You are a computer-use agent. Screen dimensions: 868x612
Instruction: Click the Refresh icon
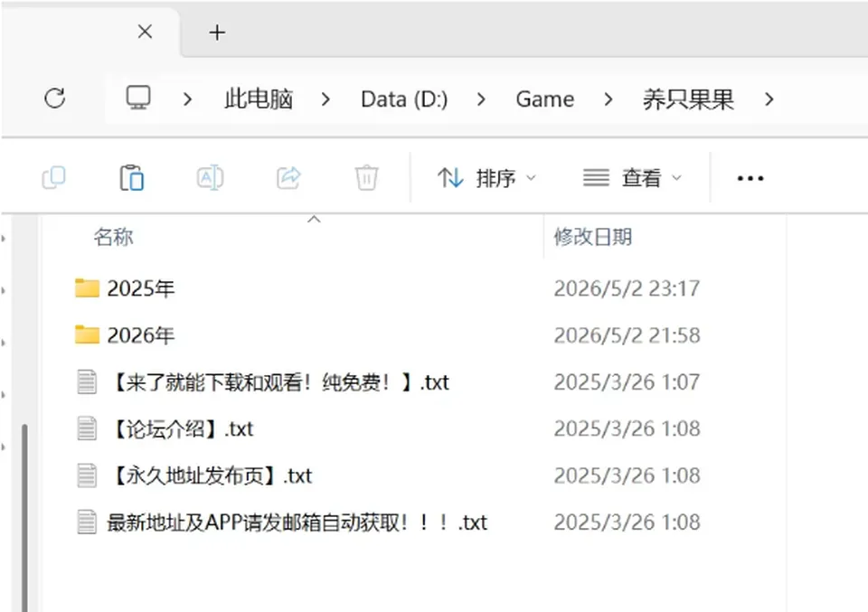pos(55,99)
